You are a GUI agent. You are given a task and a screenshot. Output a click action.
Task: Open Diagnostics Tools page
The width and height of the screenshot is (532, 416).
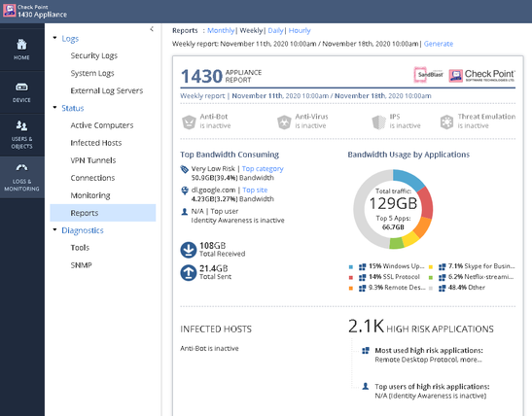[80, 248]
